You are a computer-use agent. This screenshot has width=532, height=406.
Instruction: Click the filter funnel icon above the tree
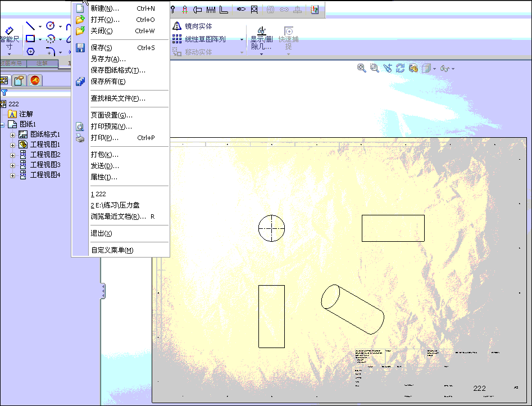[x=4, y=92]
